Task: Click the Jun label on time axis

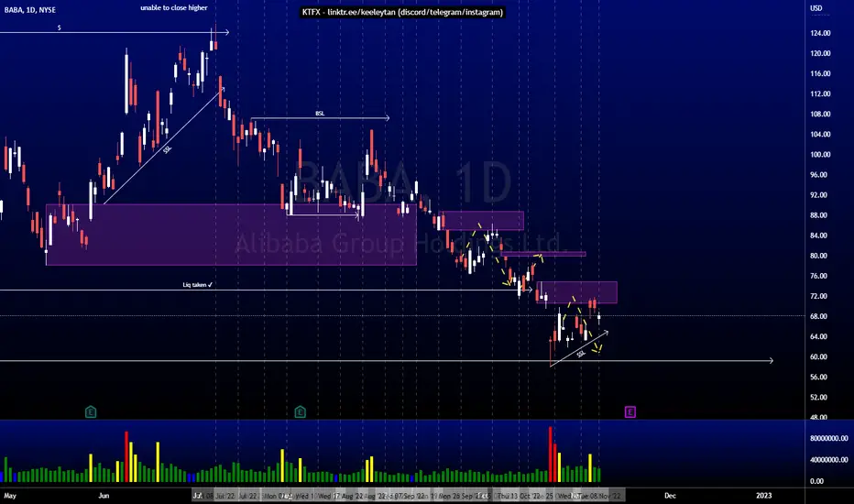Action: 104,496
